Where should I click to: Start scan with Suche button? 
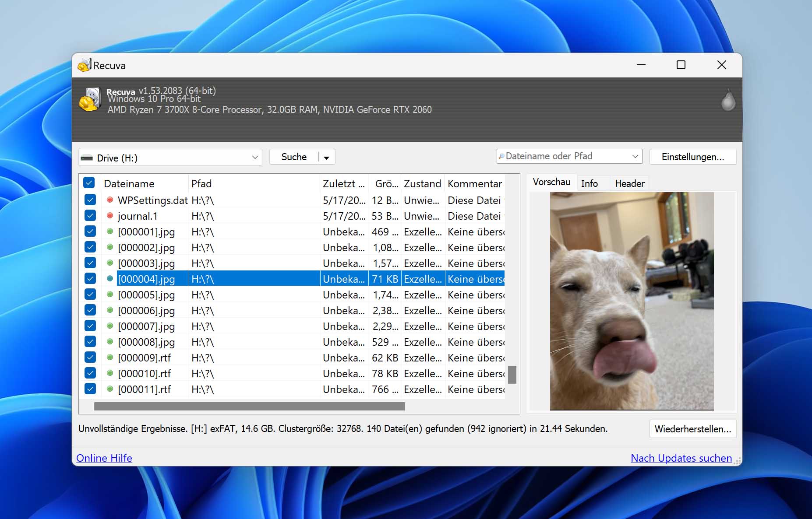point(294,157)
